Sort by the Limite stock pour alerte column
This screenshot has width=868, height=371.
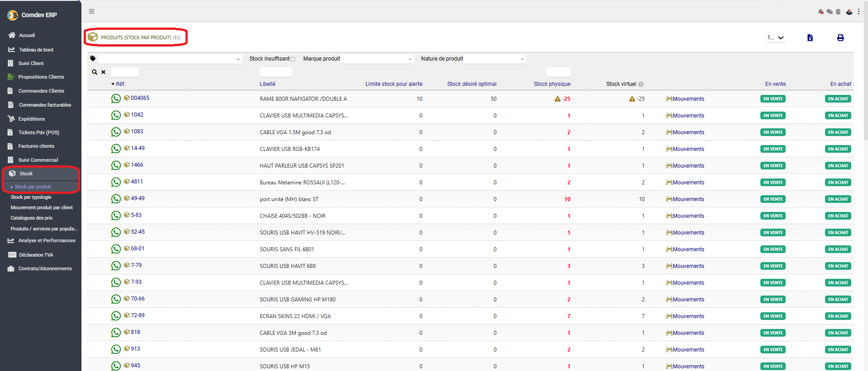click(394, 84)
